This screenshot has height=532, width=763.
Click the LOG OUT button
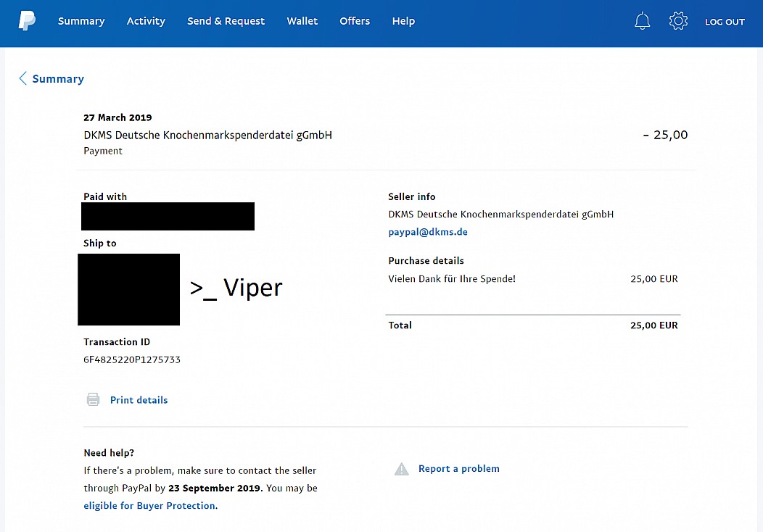click(x=725, y=22)
